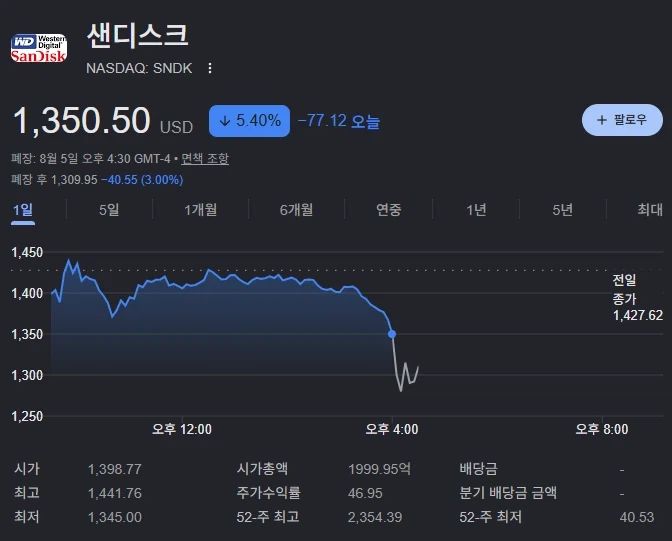Click the blue closing-price dot on chart

392,334
